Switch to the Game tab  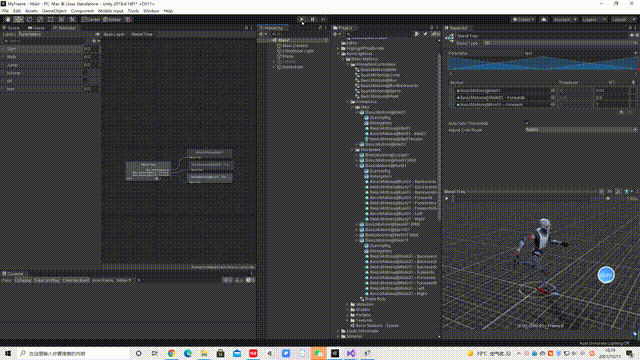[x=36, y=28]
